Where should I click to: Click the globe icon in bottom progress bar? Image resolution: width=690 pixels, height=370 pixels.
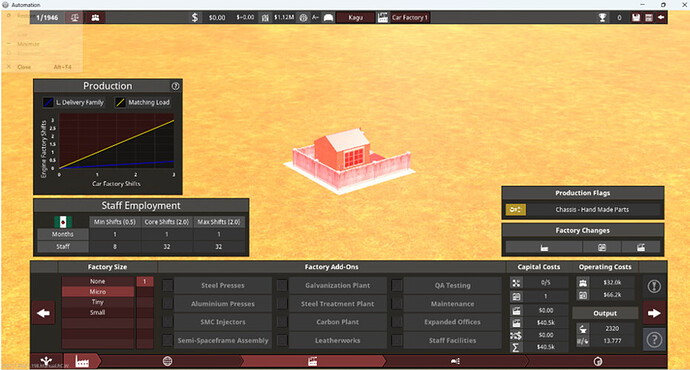pos(167,361)
